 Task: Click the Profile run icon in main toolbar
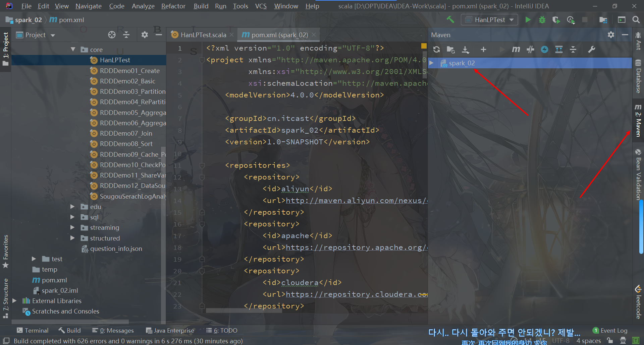point(571,20)
